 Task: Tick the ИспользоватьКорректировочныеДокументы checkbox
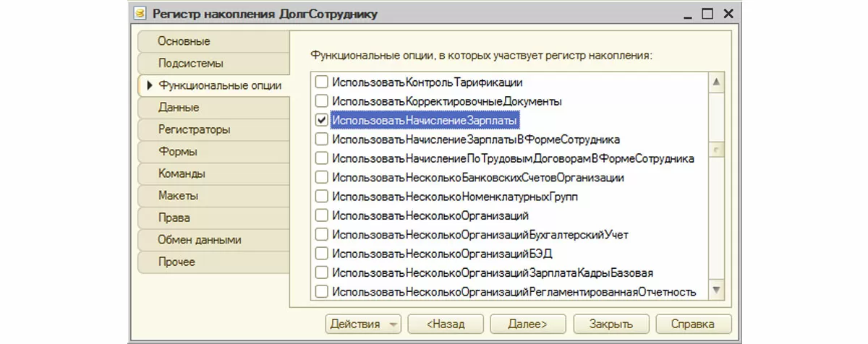[x=322, y=101]
